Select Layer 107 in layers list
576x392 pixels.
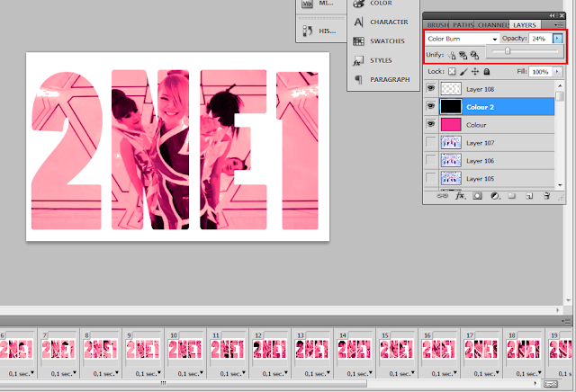click(x=490, y=143)
